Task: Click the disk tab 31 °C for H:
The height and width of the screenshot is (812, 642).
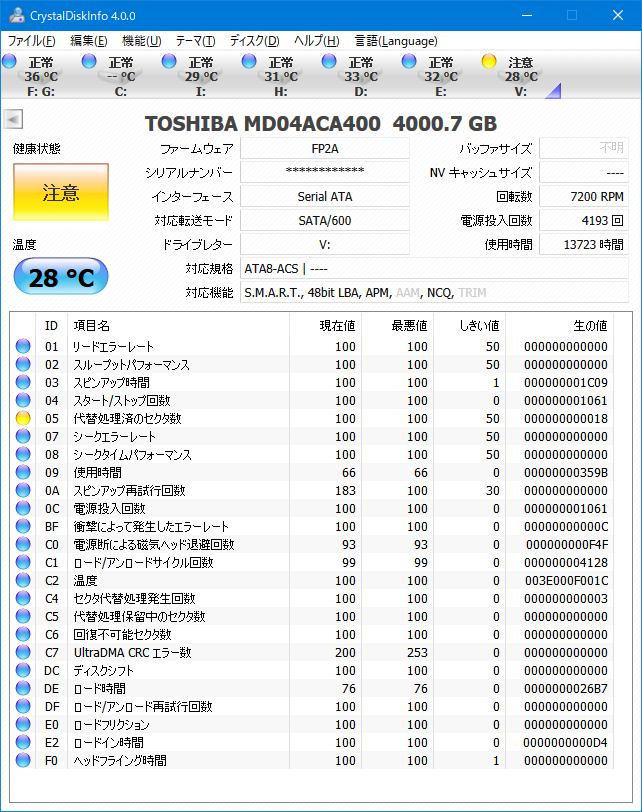Action: 281,76
